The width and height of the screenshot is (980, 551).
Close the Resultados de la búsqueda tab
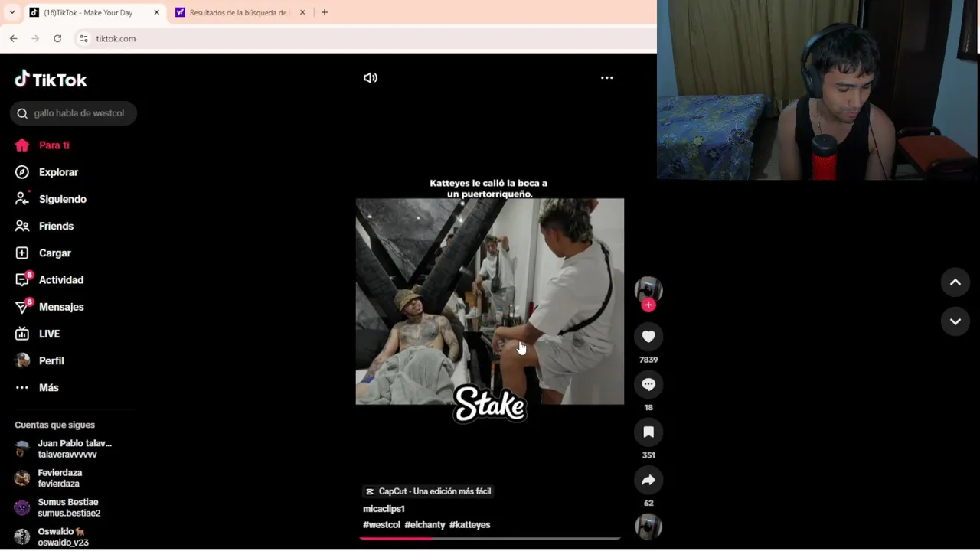pos(302,12)
